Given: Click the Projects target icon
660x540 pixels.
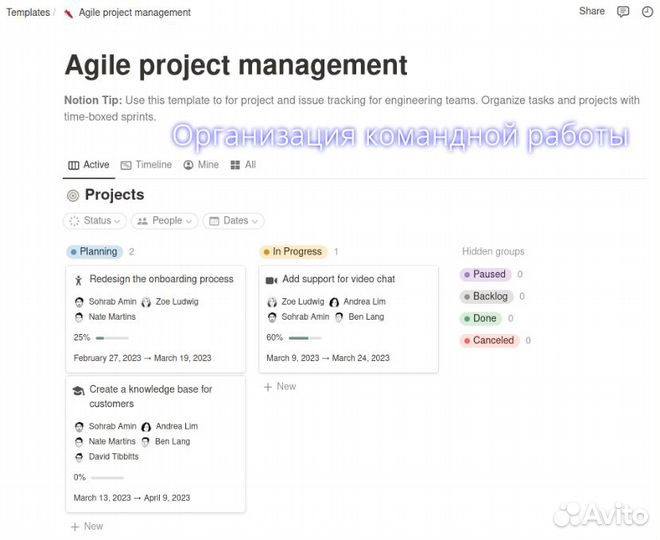Looking at the screenshot, I should [x=73, y=195].
